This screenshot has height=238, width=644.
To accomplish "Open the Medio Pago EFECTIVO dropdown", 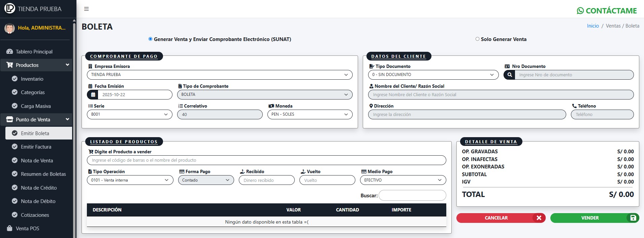I will point(402,180).
